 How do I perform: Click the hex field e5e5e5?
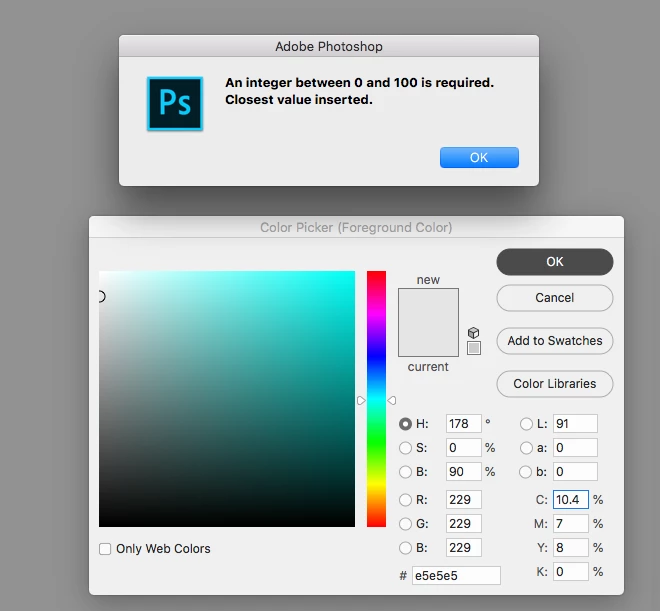coord(456,576)
